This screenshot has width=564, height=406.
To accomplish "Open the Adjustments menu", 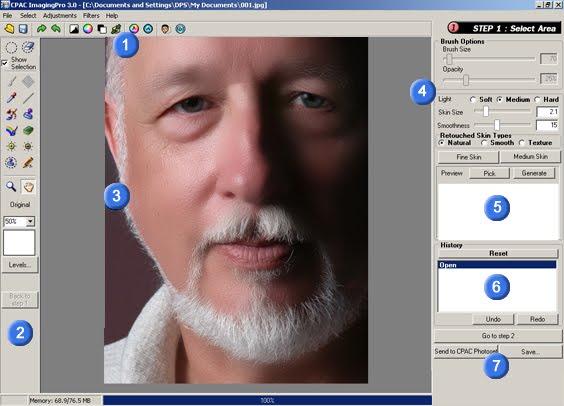I will pos(60,15).
